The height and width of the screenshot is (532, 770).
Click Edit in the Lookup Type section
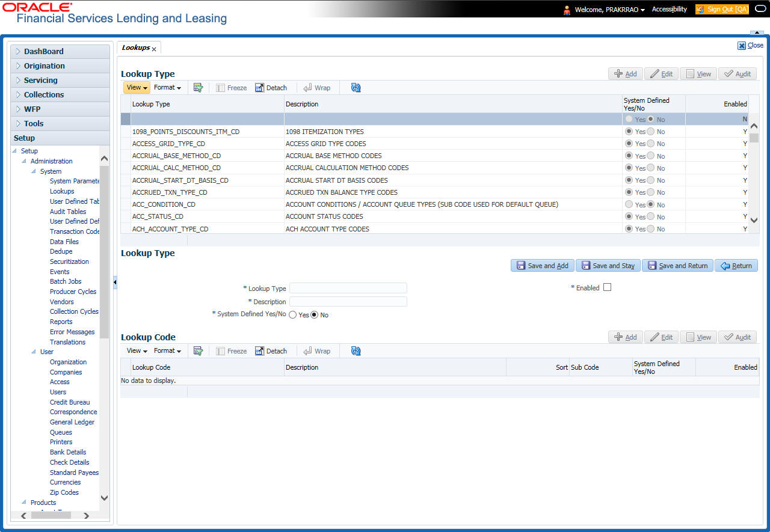pos(661,74)
